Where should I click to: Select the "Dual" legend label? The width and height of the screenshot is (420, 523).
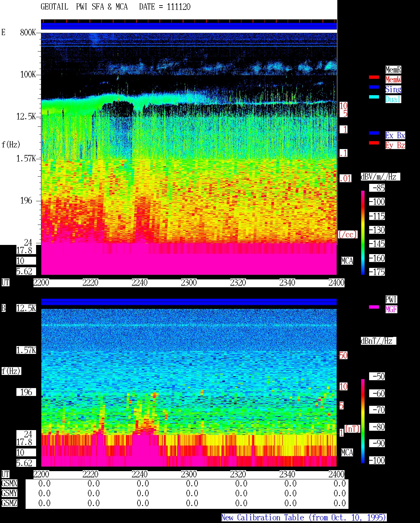393,99
